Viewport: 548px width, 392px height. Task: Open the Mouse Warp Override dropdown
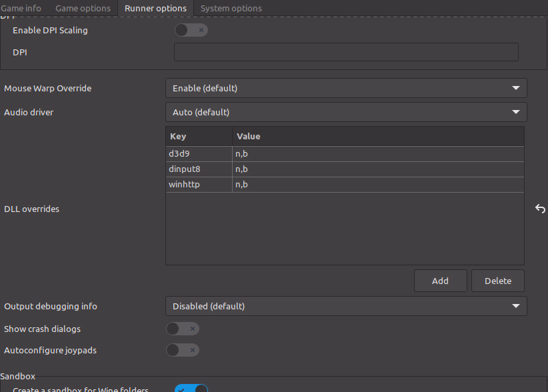point(345,88)
